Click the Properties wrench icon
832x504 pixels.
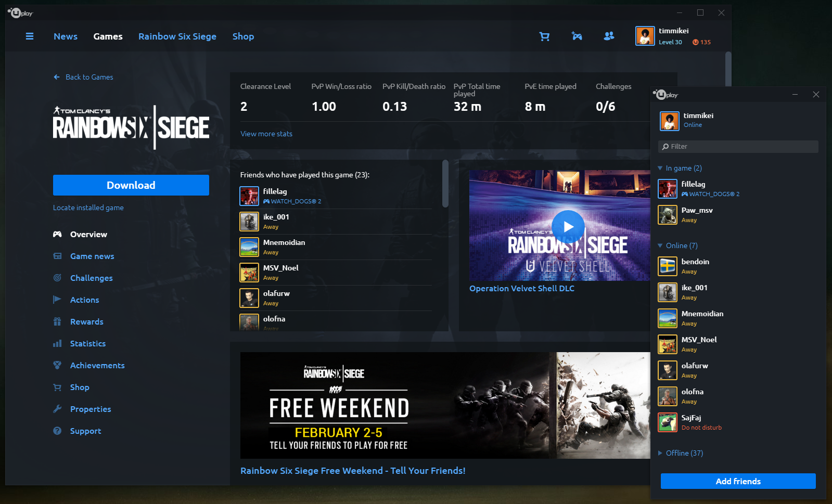click(57, 409)
